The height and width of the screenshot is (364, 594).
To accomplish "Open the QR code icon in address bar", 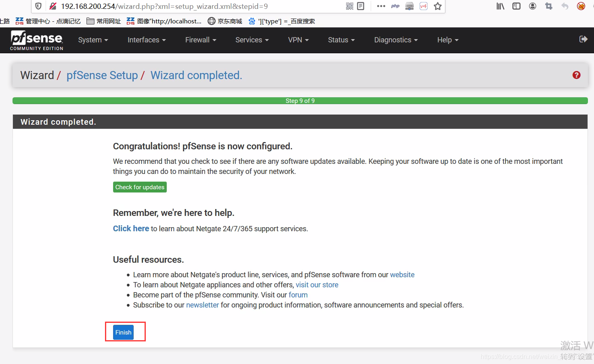I will pyautogui.click(x=350, y=6).
